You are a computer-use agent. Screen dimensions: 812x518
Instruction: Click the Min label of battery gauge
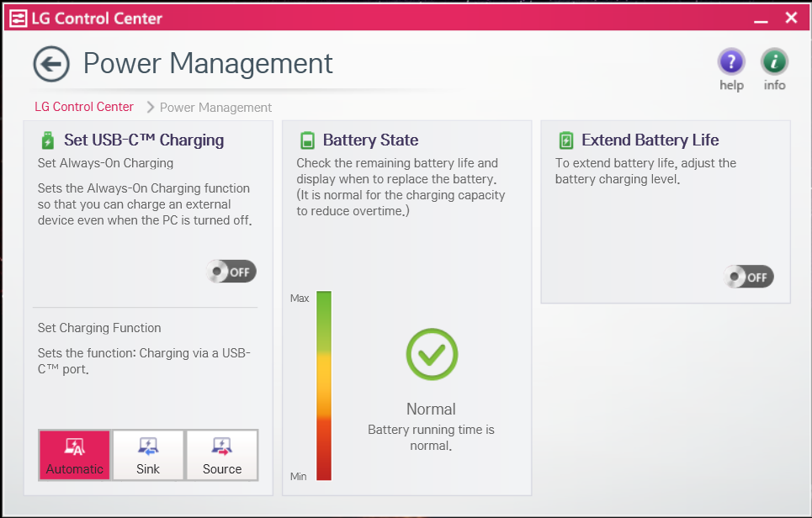click(298, 476)
